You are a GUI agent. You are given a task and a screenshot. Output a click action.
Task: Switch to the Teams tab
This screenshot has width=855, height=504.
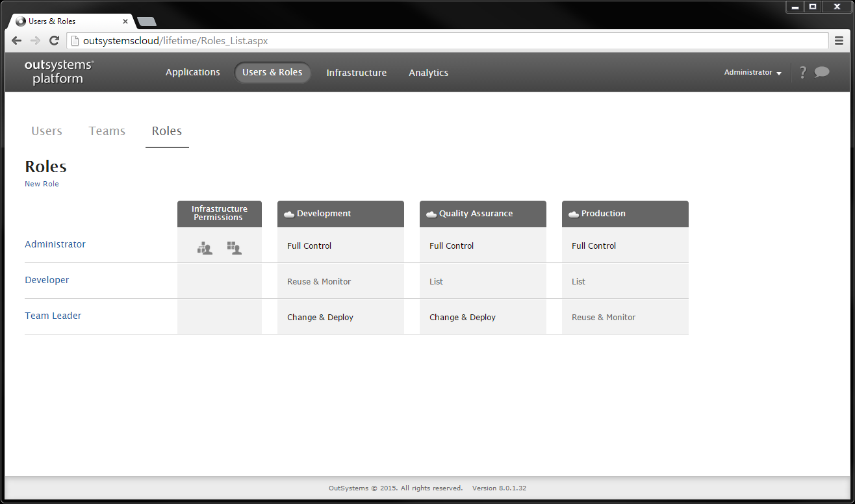(107, 131)
